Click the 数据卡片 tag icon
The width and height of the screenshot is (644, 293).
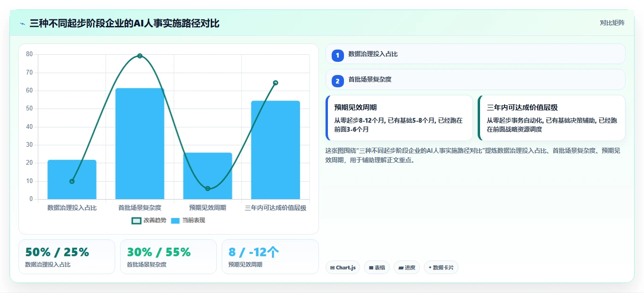pos(430,268)
